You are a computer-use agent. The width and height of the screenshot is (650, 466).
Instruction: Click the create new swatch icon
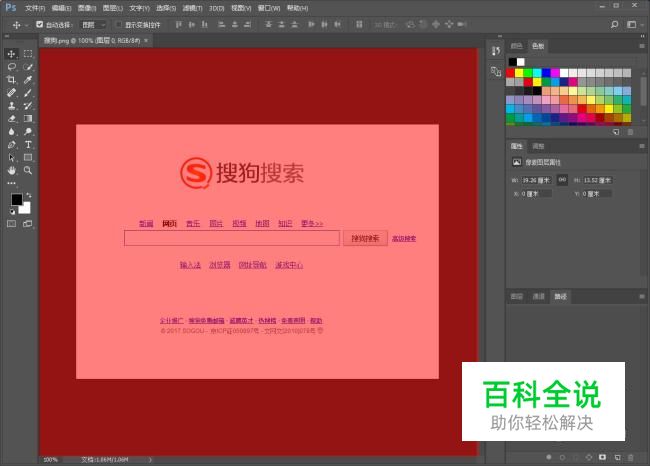[616, 132]
